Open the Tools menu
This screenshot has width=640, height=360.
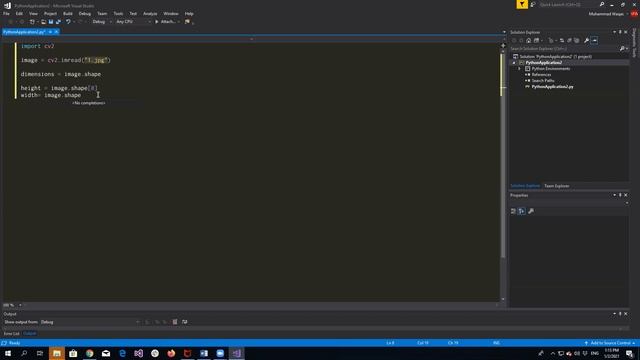click(x=118, y=13)
